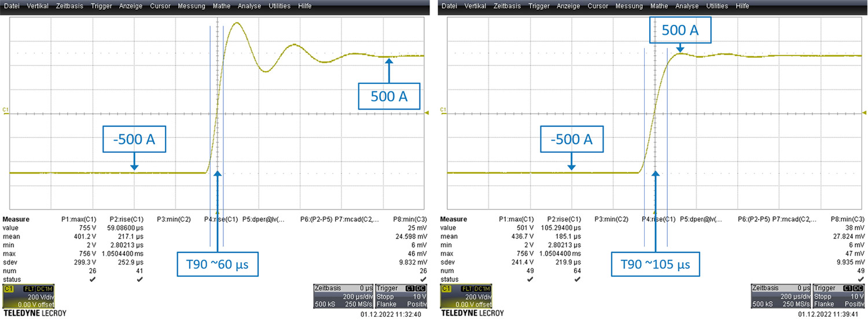Click the Teledyne LeCroy logo above the 11:32:40 timestamp
868x319 pixels.
(x=35, y=313)
